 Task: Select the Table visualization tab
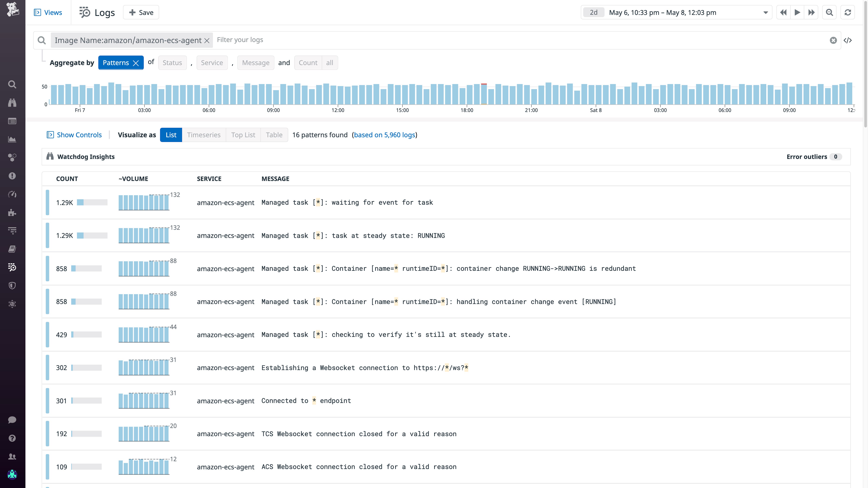274,135
